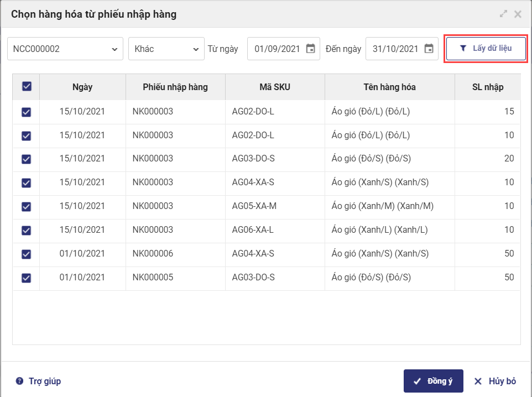
Task: Uncheck the first NK000003 AG02-DO-L row
Action: point(26,112)
